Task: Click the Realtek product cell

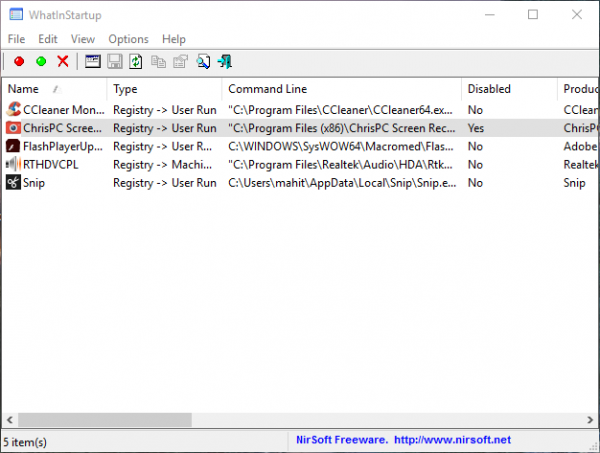Action: tap(580, 165)
